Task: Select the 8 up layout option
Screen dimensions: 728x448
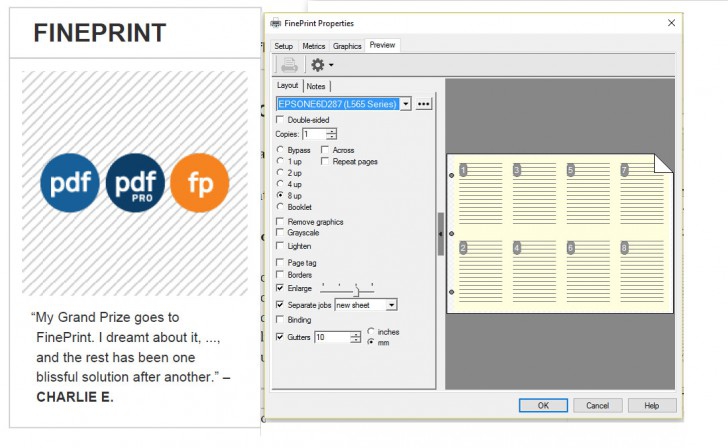Action: [280, 195]
